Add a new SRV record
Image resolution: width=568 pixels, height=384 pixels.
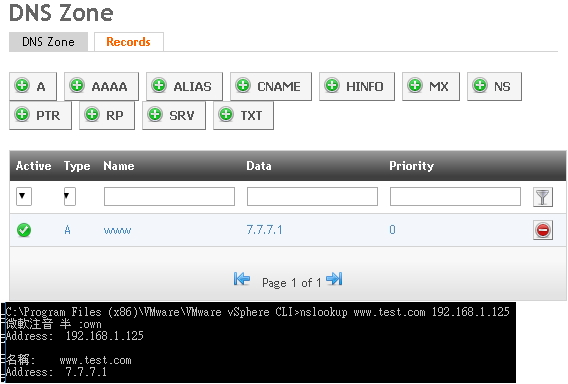(174, 115)
